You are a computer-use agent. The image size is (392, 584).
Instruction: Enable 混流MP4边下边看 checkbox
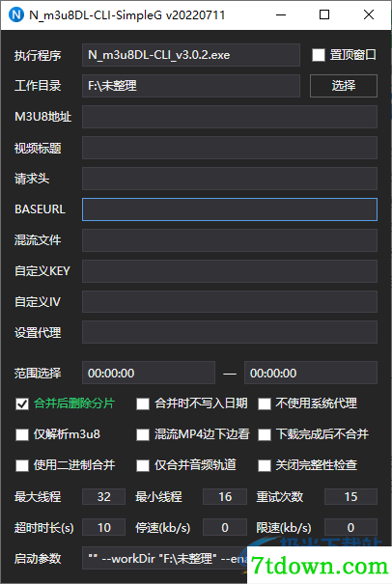point(143,434)
